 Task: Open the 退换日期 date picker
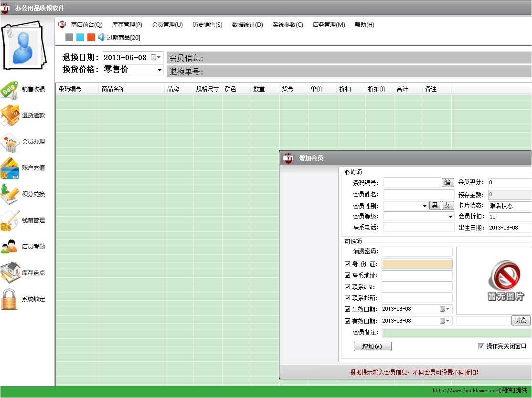pyautogui.click(x=158, y=56)
